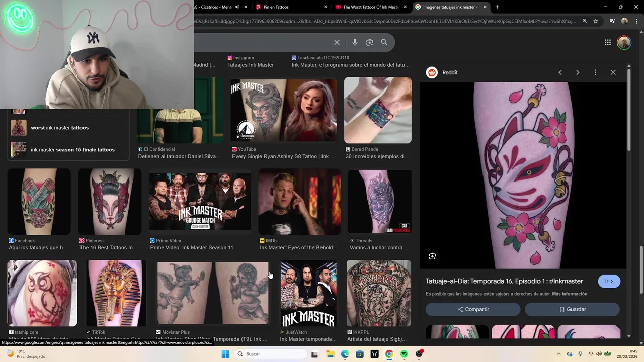Bookmark this page with the star

point(596,21)
